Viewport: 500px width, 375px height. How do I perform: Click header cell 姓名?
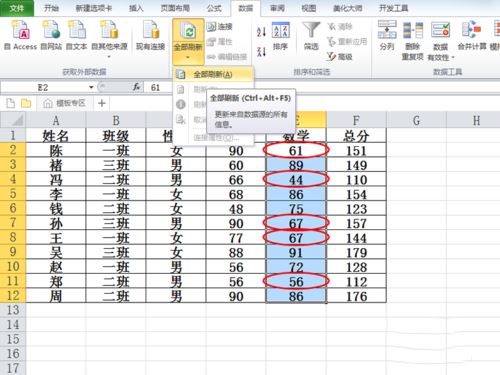(56, 136)
